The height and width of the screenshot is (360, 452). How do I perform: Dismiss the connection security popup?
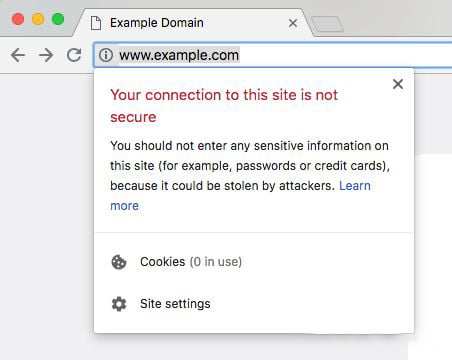click(x=398, y=84)
